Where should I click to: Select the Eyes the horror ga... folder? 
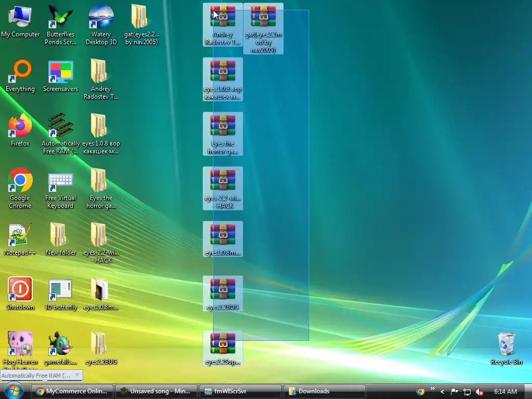[101, 189]
